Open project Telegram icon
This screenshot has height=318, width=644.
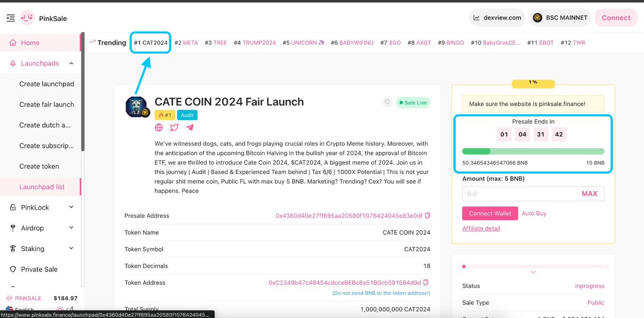point(190,128)
